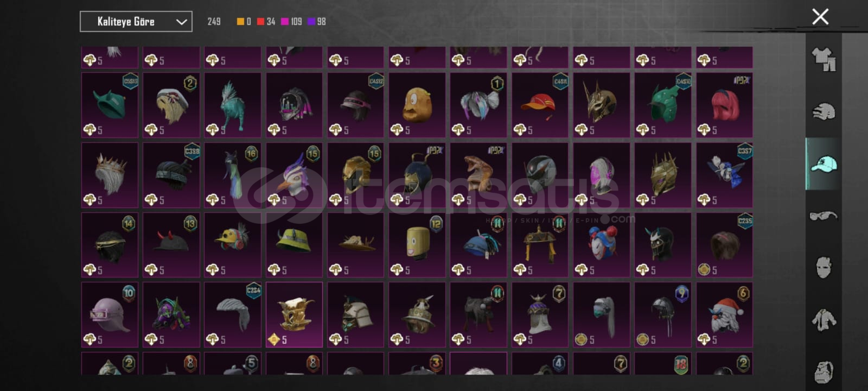Open the gorilla head category icon at the bottom

824,371
